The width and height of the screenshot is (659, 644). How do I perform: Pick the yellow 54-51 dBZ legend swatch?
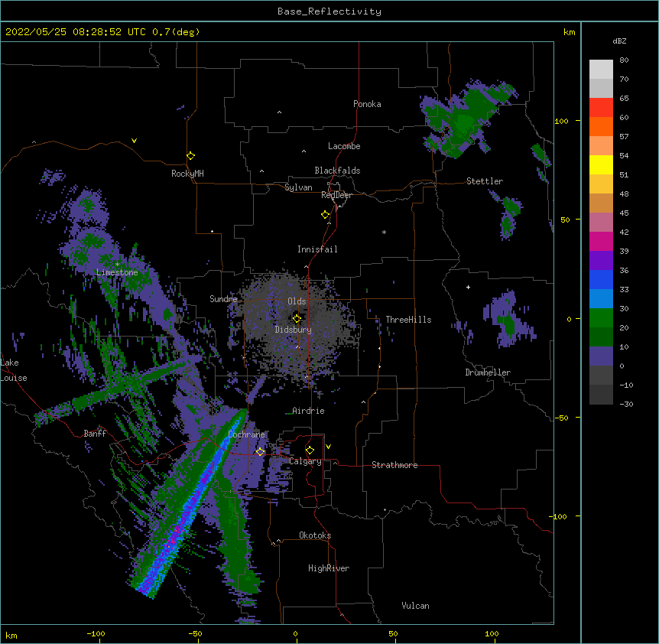click(x=601, y=164)
